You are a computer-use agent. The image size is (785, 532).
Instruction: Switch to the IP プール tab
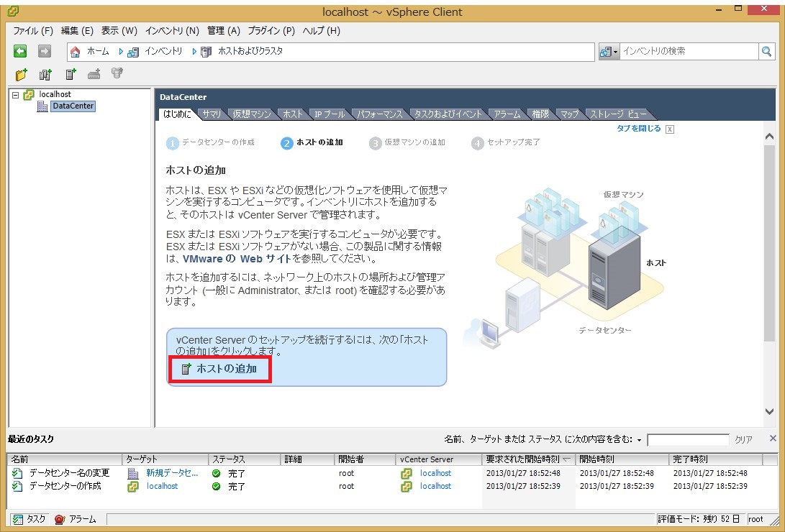point(330,114)
